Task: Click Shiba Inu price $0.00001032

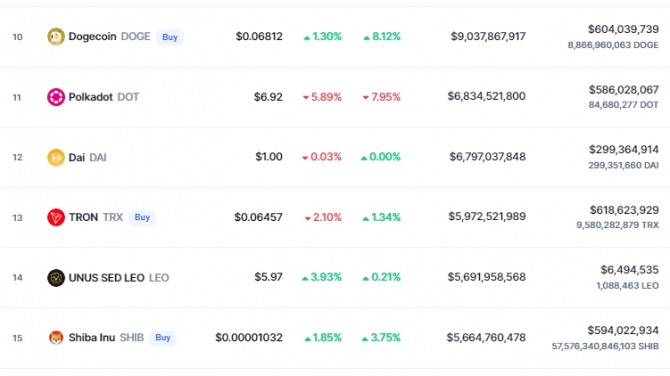Action: (x=249, y=338)
